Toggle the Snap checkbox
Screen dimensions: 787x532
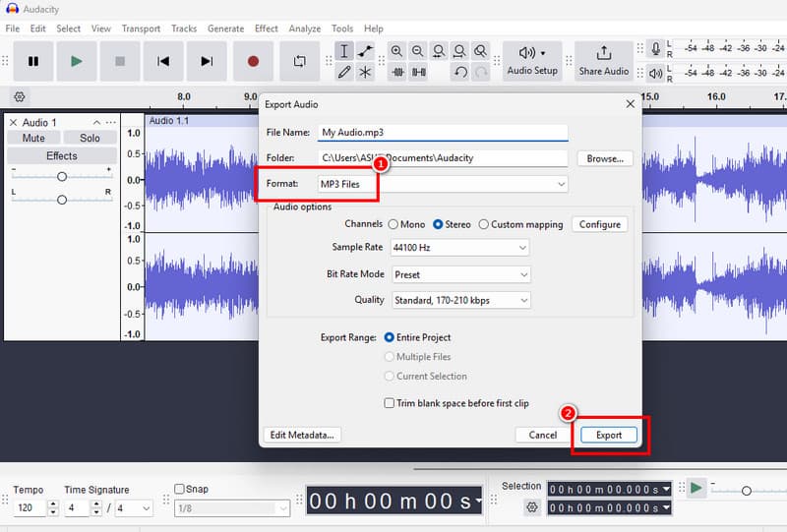click(179, 489)
